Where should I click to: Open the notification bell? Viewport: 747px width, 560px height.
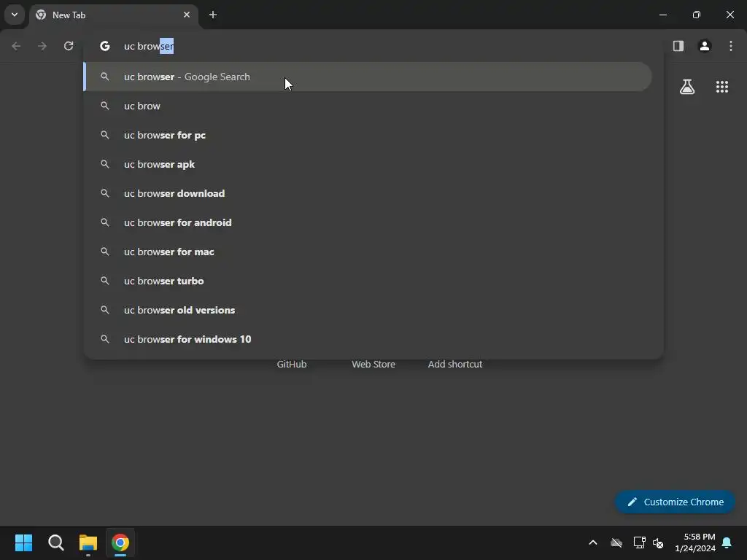pyautogui.click(x=727, y=542)
